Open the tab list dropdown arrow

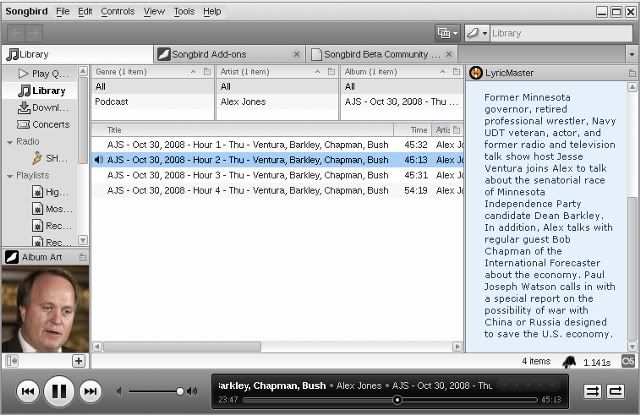coord(632,54)
